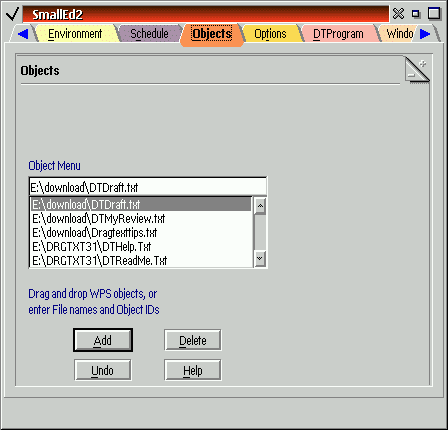Switch to the Environment tab
Screen dimensions: 448x430
pyautogui.click(x=75, y=34)
